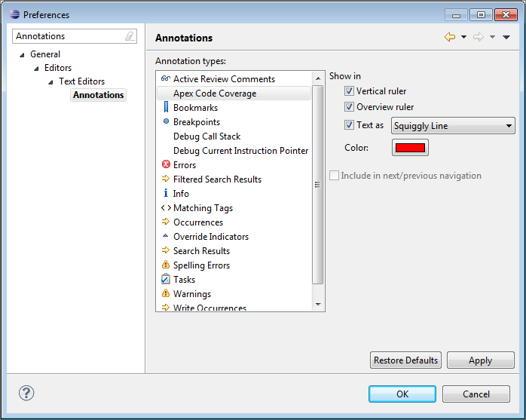Click the Bookmarks ribbon icon
The image size is (526, 420).
tap(166, 107)
